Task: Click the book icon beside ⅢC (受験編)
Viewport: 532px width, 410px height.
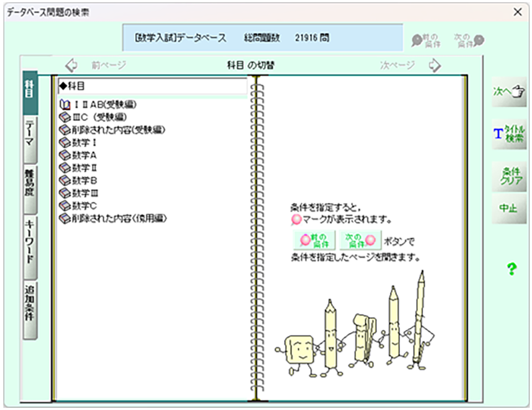Action: pos(65,117)
